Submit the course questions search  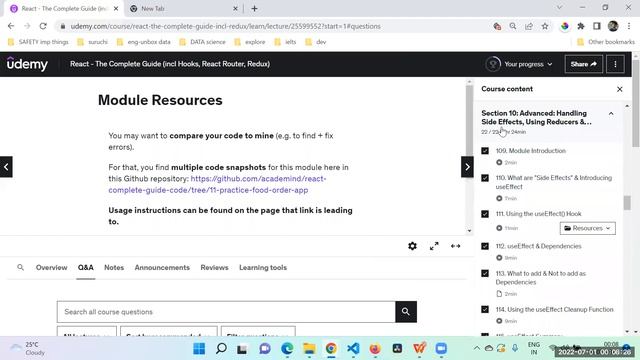pyautogui.click(x=406, y=312)
